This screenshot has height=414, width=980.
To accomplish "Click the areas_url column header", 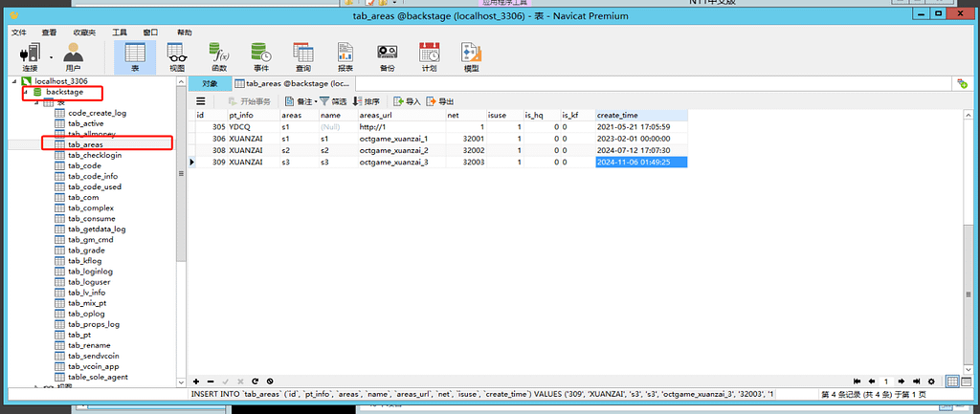I will (401, 116).
